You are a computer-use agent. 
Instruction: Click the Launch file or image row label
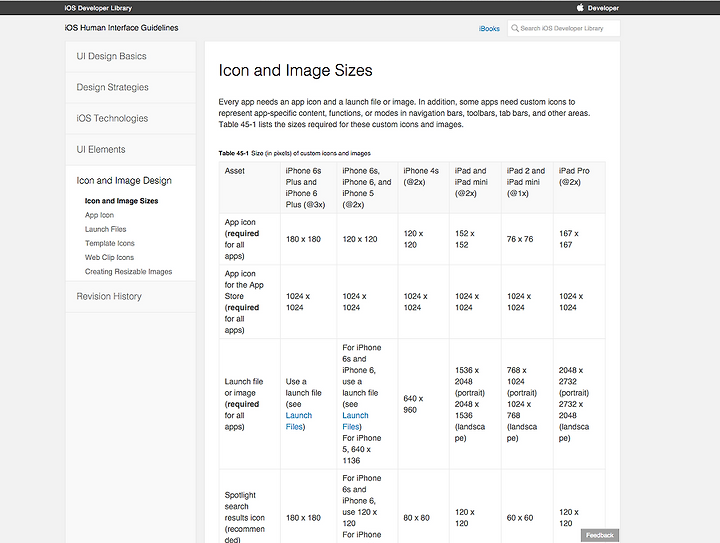[250, 404]
